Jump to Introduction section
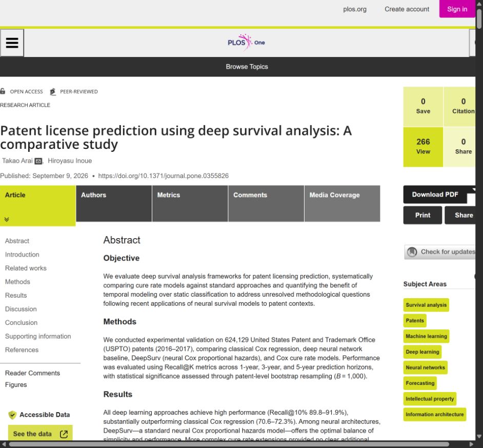 pyautogui.click(x=22, y=255)
